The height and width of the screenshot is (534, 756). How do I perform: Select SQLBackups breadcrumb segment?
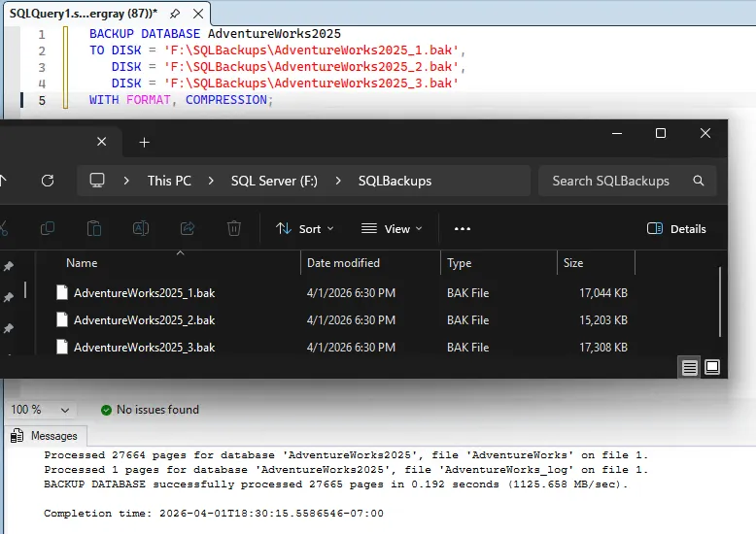coord(395,181)
